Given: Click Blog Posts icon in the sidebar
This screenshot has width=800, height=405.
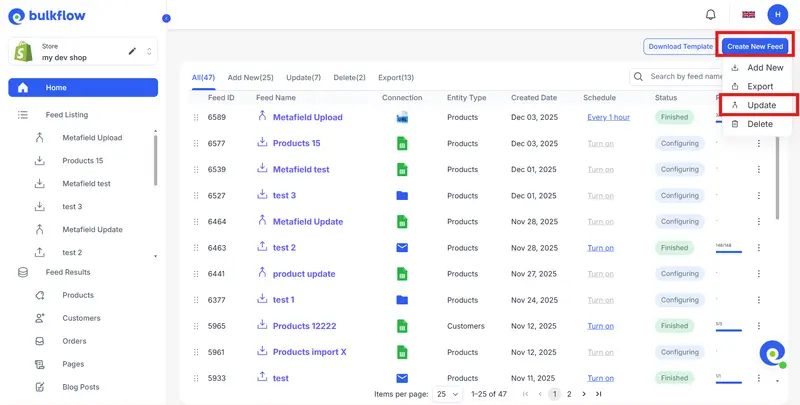Looking at the screenshot, I should click(x=40, y=387).
